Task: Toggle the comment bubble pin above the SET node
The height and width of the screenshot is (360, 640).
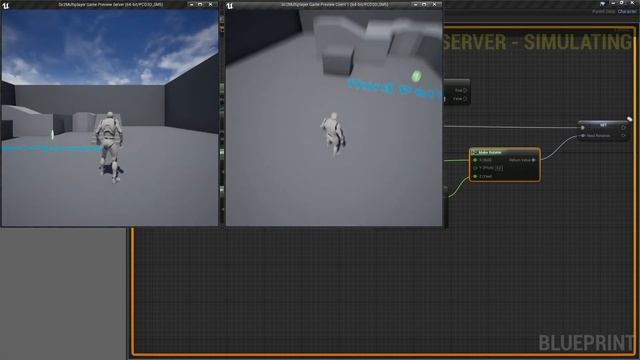Action: pyautogui.click(x=629, y=119)
